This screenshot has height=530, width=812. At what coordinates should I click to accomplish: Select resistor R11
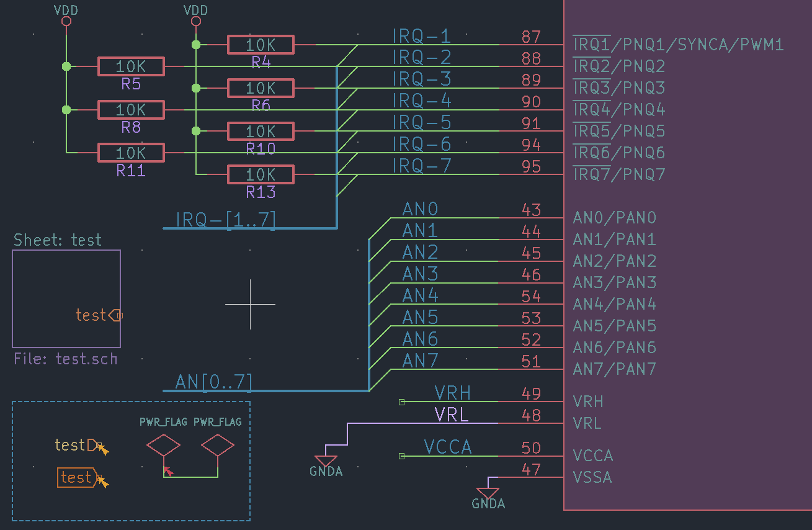130,152
